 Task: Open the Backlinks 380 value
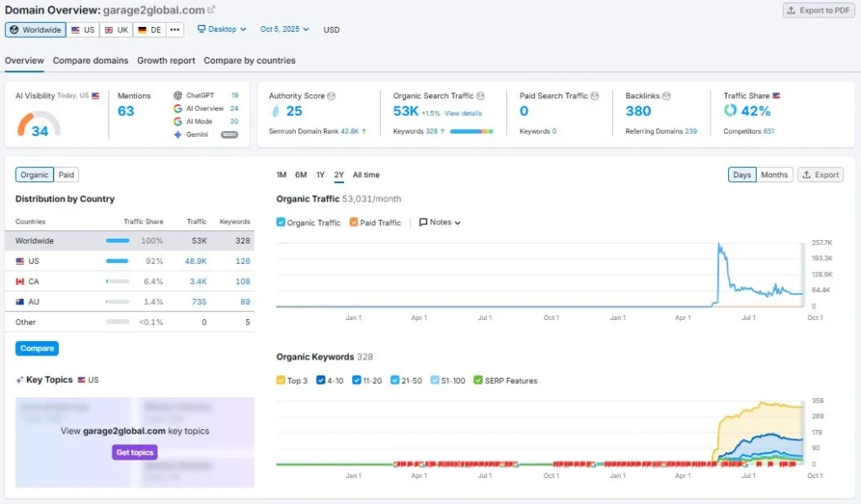[x=638, y=112]
